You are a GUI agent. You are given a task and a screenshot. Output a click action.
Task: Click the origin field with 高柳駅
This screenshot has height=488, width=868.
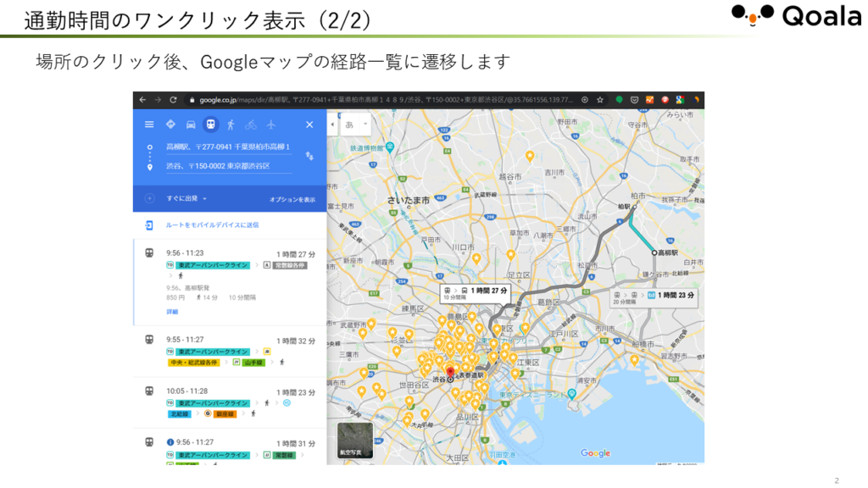227,147
